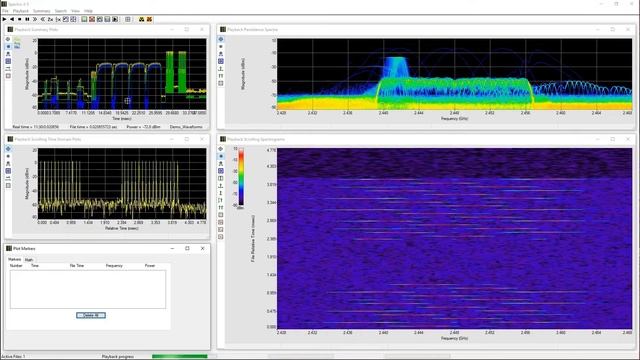Viewport: 640px width, 360px height.
Task: Switch to the Markers tab in Plot Markers
Action: 14,260
